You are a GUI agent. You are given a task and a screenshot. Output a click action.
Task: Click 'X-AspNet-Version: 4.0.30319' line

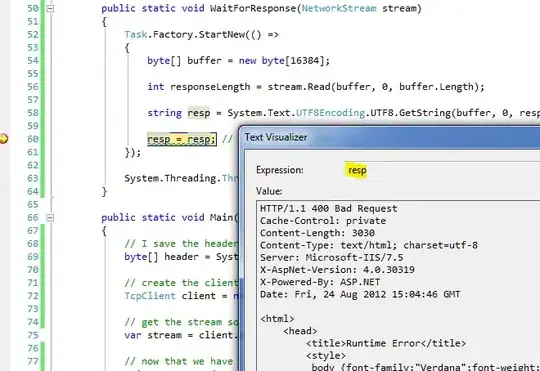point(337,270)
